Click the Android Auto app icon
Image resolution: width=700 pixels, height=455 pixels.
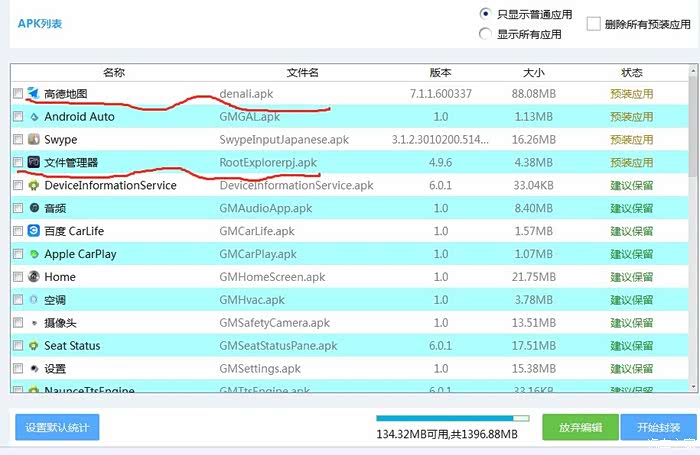[33, 117]
